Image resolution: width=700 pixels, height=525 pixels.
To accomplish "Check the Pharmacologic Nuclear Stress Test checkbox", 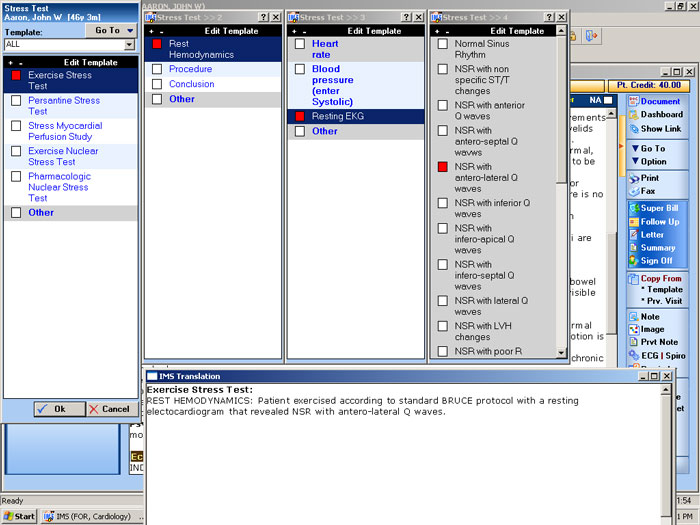I will 16,176.
